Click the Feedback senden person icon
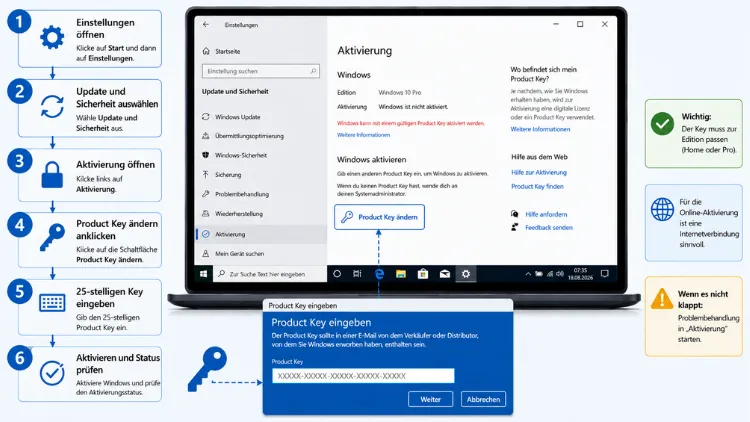Screen dimensions: 750x422 (x=515, y=227)
